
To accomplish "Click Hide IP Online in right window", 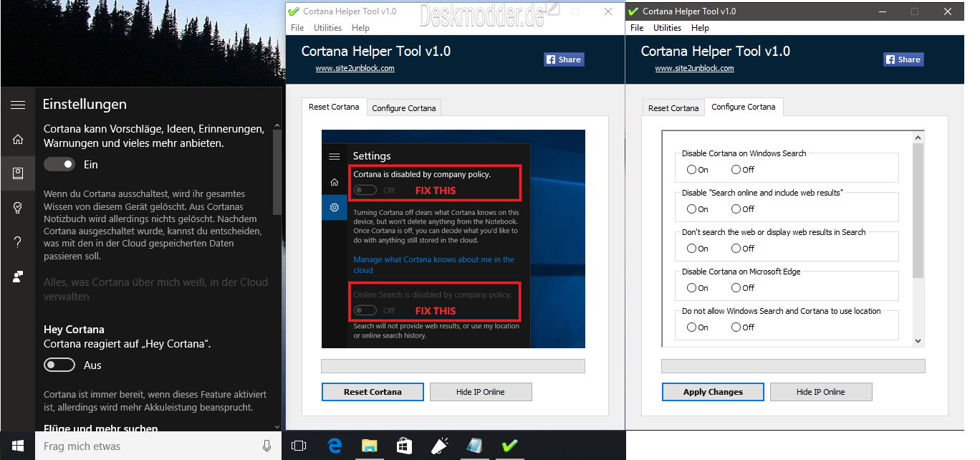I will coord(821,392).
